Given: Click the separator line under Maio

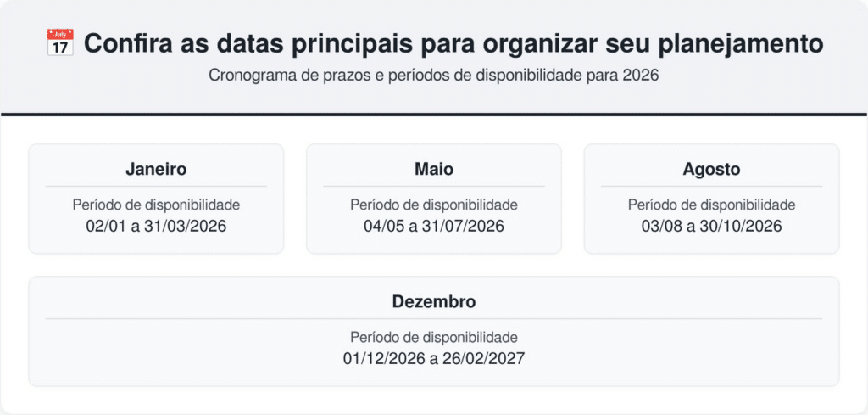Looking at the screenshot, I should (434, 186).
